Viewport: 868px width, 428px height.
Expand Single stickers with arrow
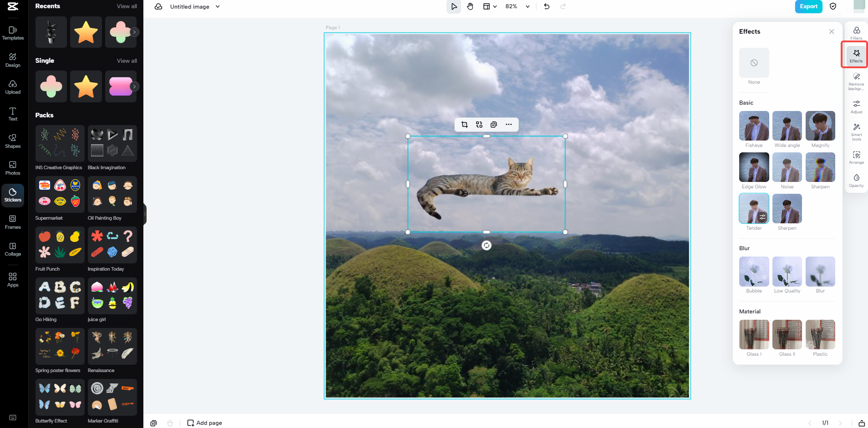click(x=134, y=86)
